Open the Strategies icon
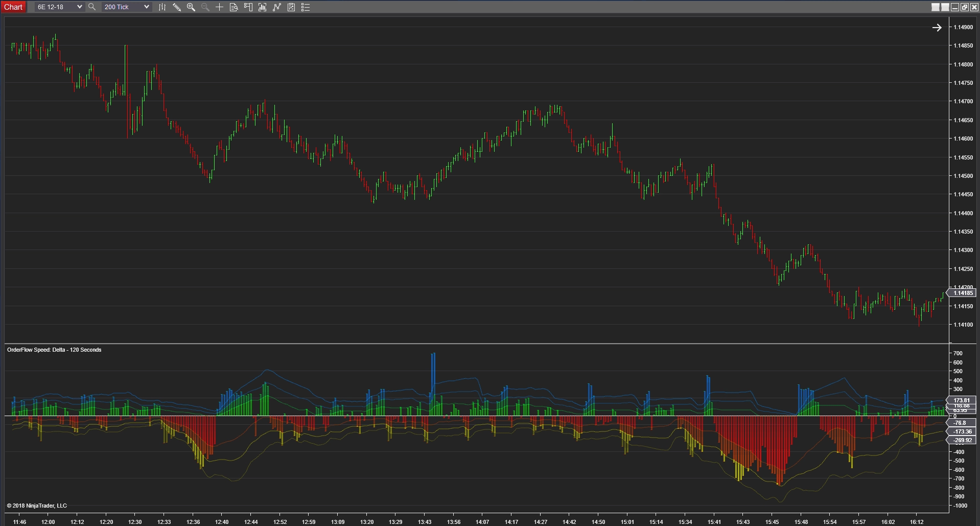The width and height of the screenshot is (980, 526). (x=276, y=7)
